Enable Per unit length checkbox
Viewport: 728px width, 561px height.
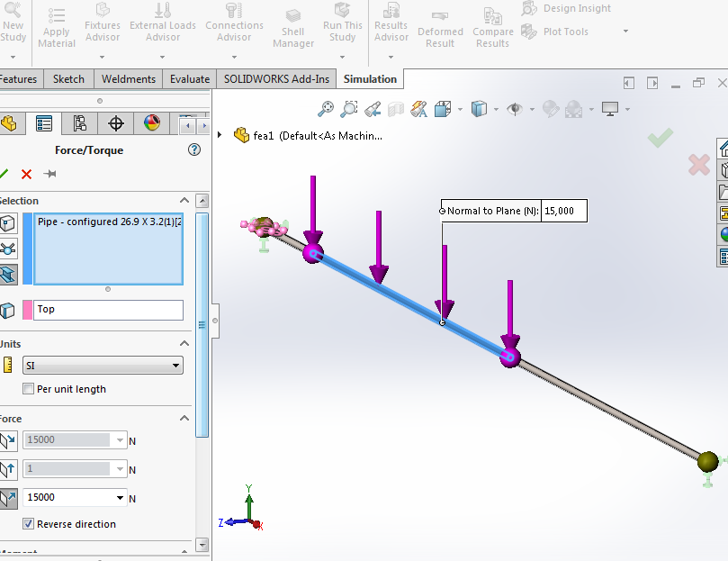(28, 389)
